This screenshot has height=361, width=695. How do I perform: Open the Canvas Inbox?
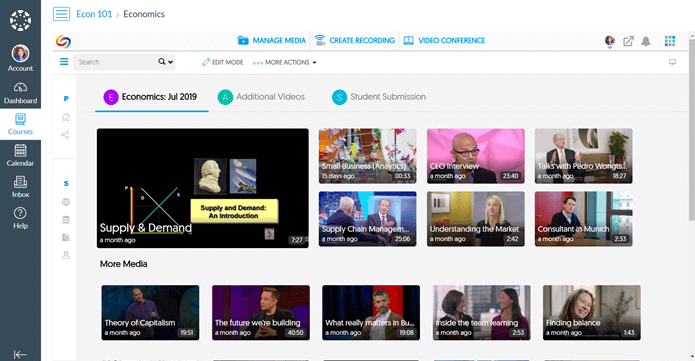coord(20,187)
